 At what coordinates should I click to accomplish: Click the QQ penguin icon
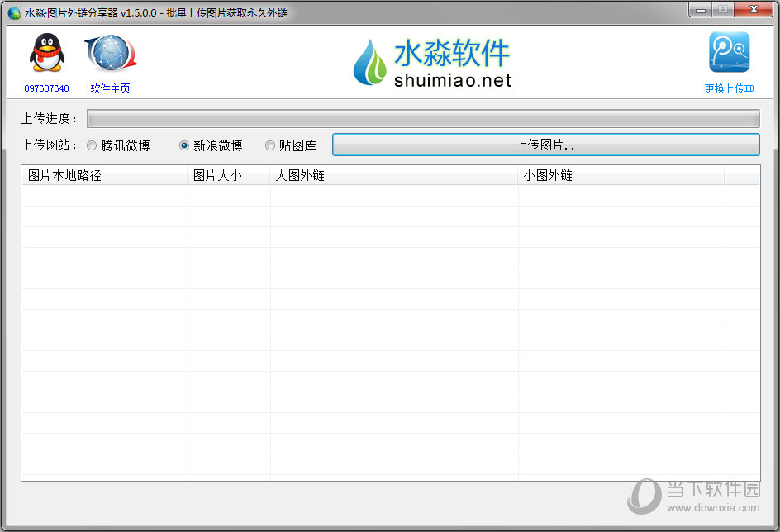click(x=47, y=53)
